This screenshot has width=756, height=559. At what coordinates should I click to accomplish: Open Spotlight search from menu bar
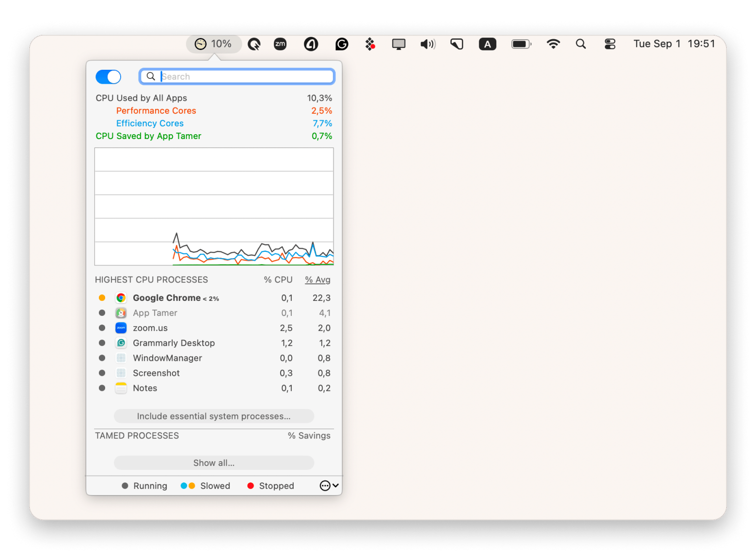tap(581, 44)
